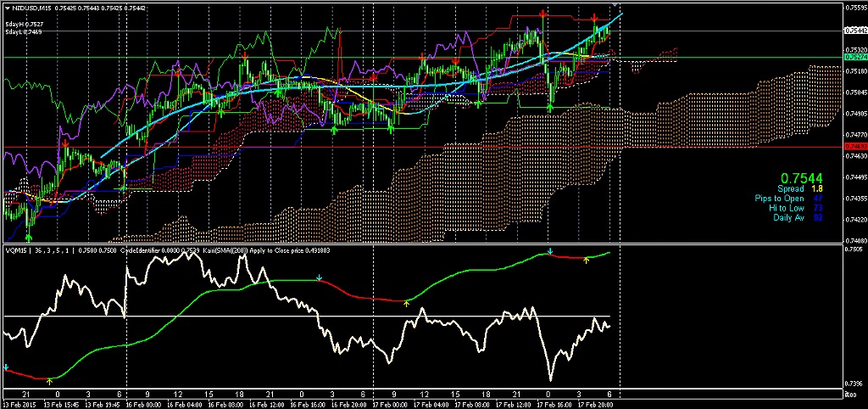
Task: Click the red 0.74693 price tag on the axis
Action: click(x=855, y=146)
